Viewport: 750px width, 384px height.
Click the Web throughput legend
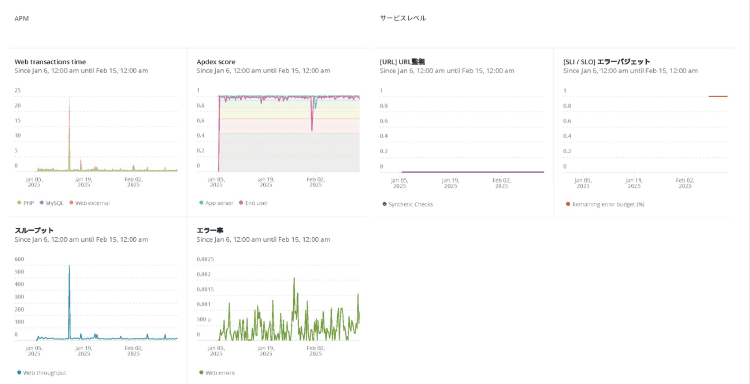tap(41, 373)
